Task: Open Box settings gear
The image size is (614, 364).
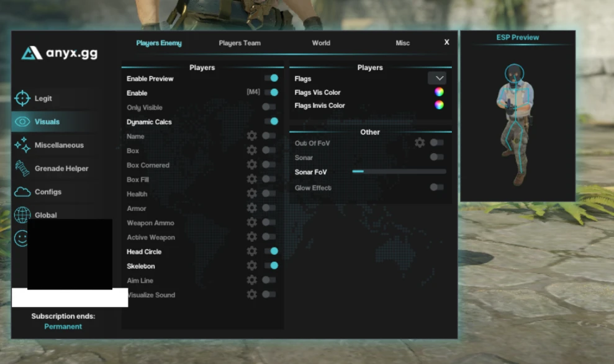Action: [252, 151]
